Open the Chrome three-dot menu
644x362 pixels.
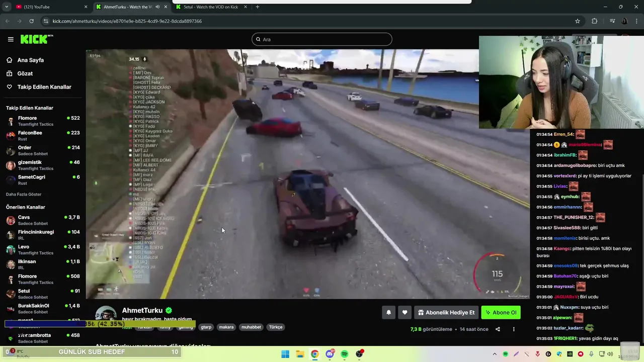tap(636, 21)
